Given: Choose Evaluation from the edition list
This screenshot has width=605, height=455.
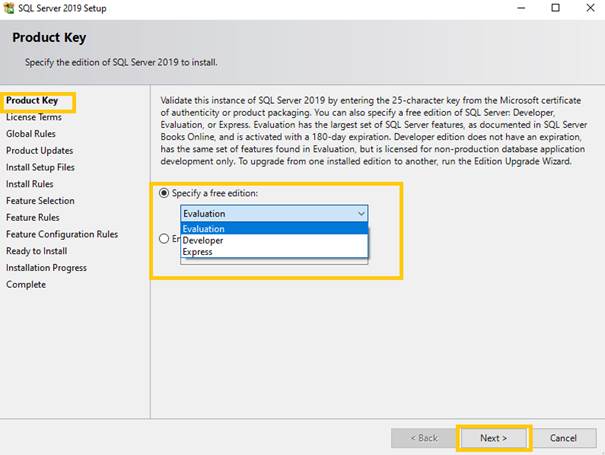Looking at the screenshot, I should [204, 229].
